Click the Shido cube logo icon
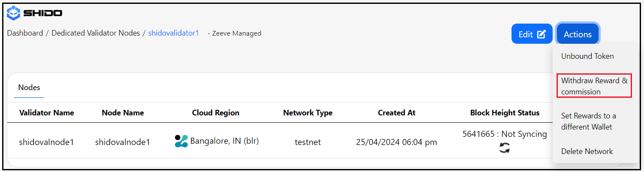 tap(13, 12)
